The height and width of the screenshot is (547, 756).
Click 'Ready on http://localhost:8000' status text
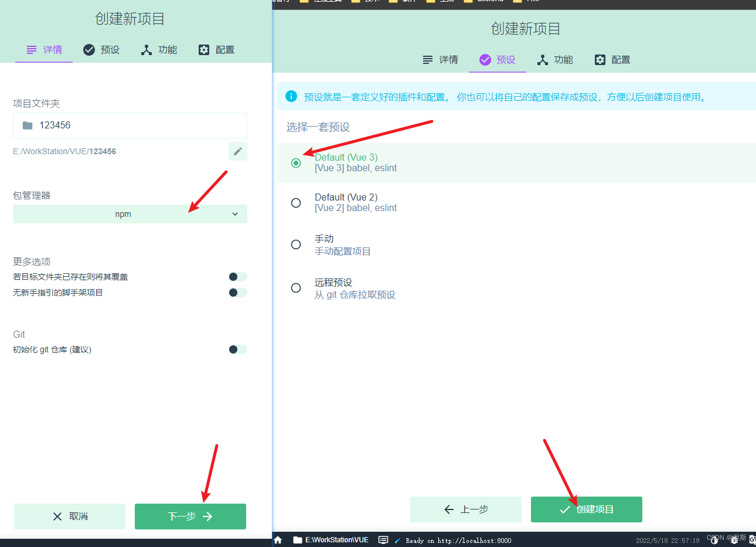458,541
